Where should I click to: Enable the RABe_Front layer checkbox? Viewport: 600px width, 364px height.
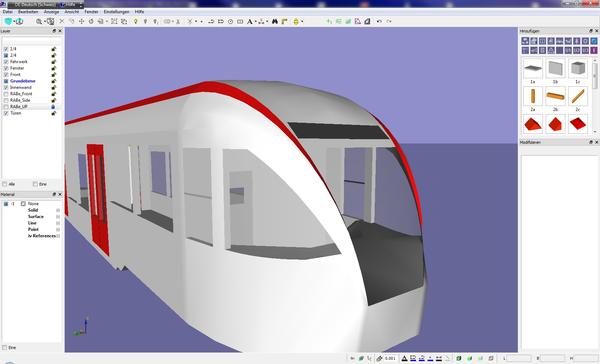tap(6, 94)
